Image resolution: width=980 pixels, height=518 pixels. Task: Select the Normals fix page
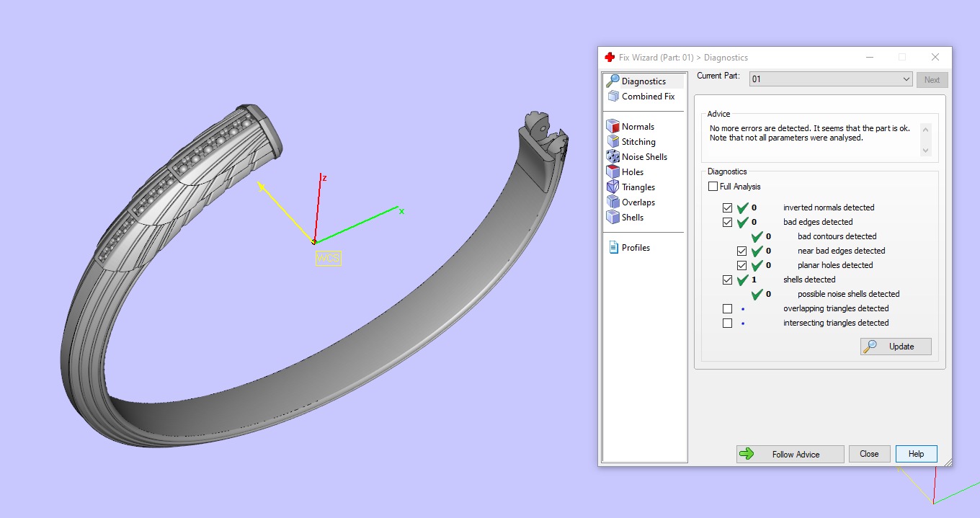[x=638, y=127]
